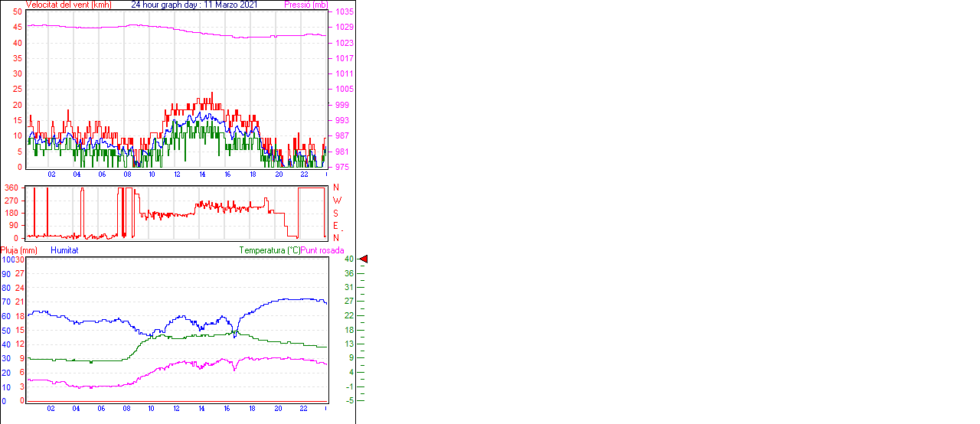Select the 1035 pressure axis value

coord(344,12)
